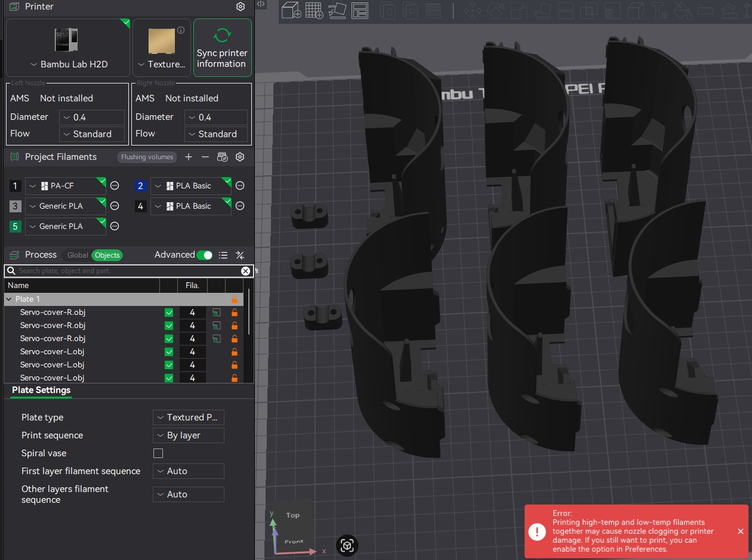
Task: Click filament 2 blue color swatch
Action: coord(140,186)
